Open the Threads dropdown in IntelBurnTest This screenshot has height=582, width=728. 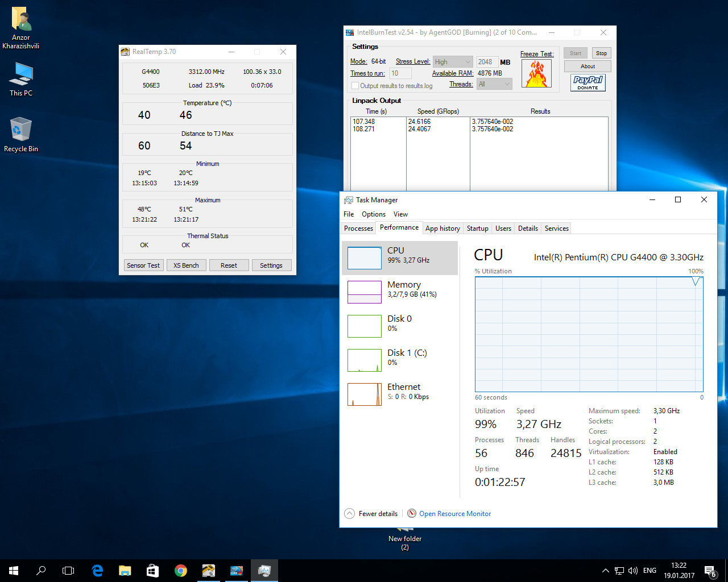point(494,84)
